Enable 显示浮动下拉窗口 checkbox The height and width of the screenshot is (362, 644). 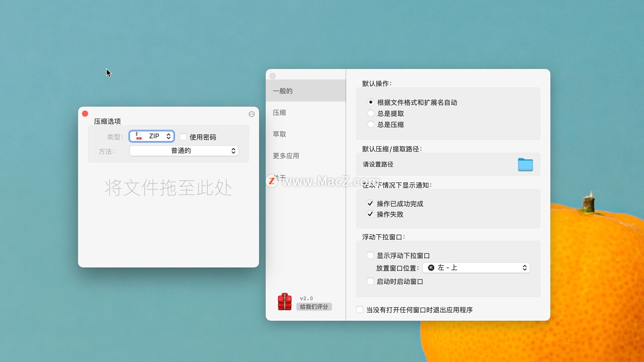tap(370, 255)
